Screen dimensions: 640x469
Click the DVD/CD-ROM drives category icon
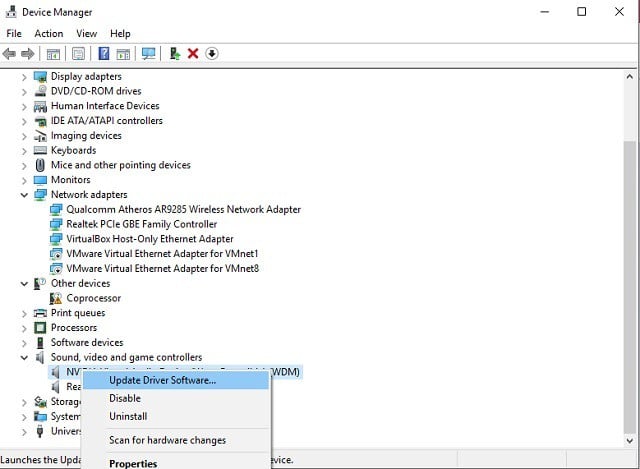coord(40,91)
